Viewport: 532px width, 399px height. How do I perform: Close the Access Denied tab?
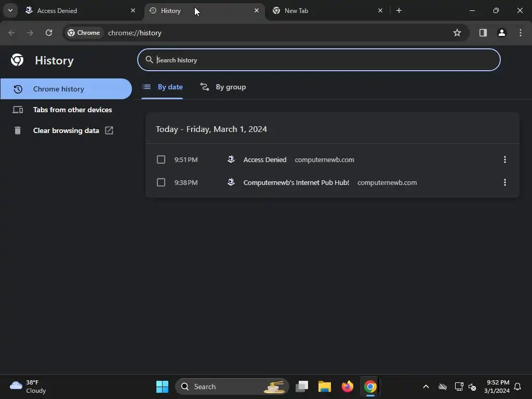tap(133, 10)
